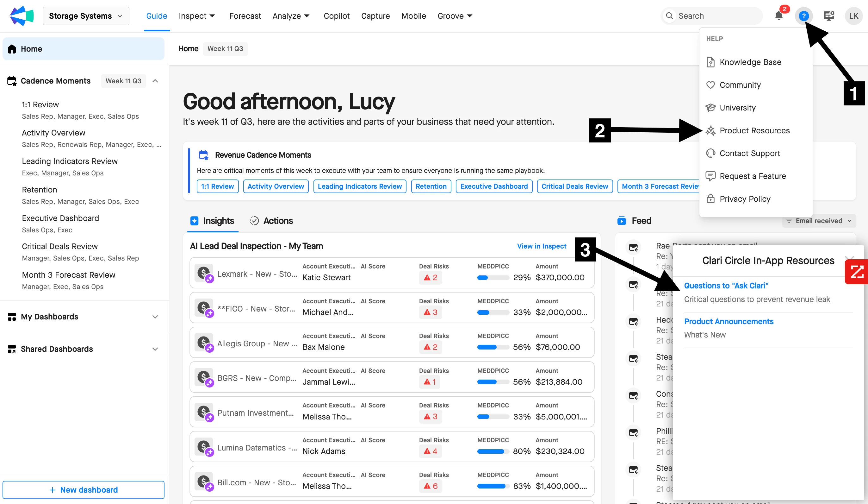Open the Email received filter dropdown
The width and height of the screenshot is (868, 504).
coord(819,221)
